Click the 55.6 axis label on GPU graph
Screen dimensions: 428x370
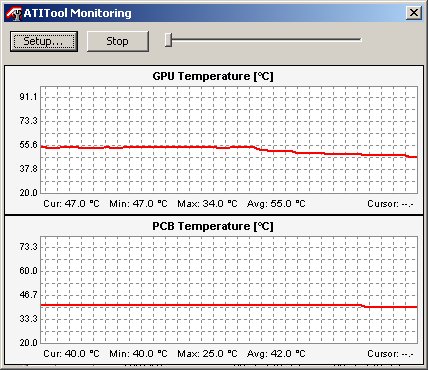tap(28, 145)
